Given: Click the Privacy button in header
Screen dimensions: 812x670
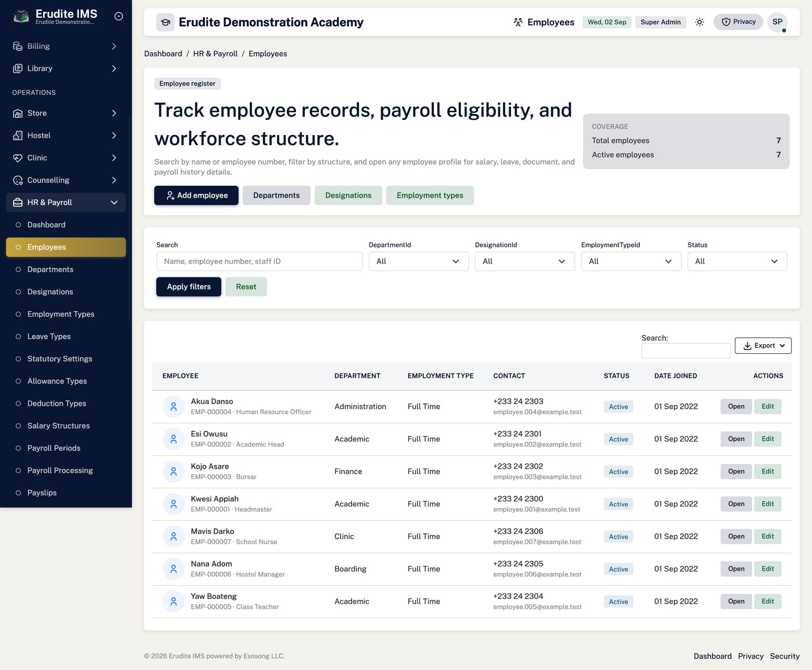Looking at the screenshot, I should tap(738, 22).
